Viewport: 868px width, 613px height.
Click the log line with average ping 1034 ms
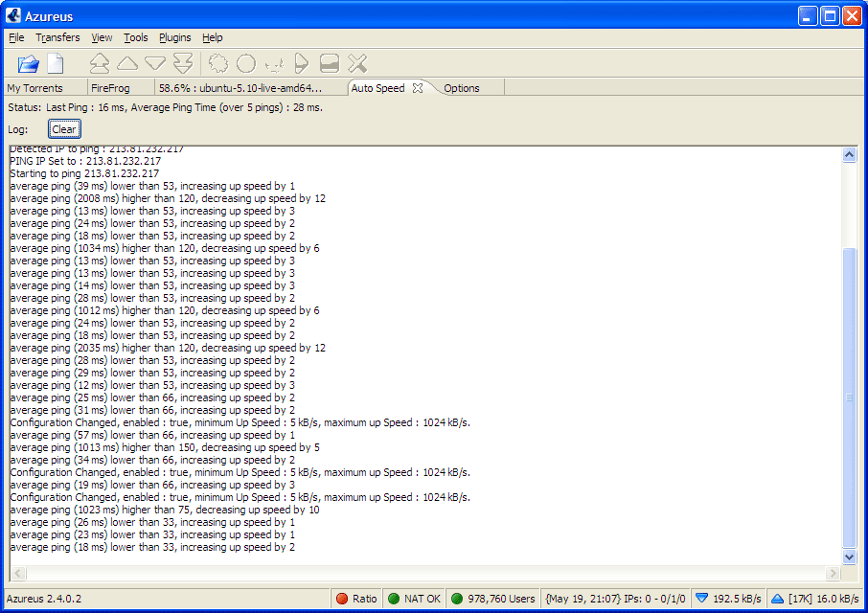(x=165, y=248)
